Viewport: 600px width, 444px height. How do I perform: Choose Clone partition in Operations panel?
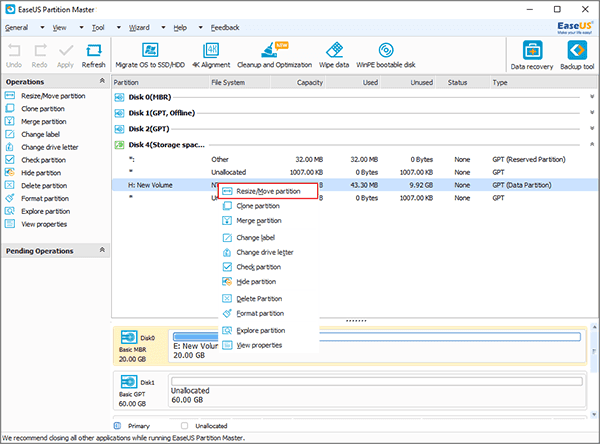35,109
